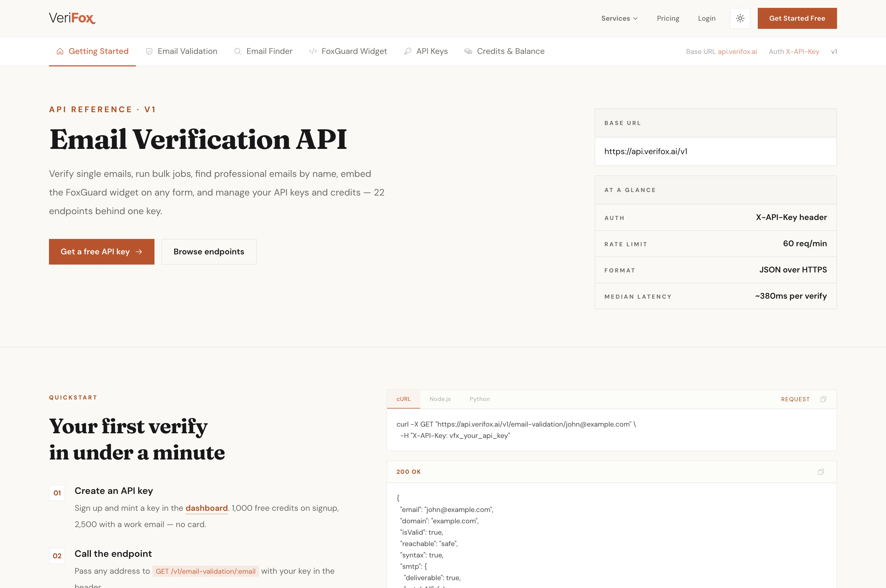The height and width of the screenshot is (588, 886).
Task: Click the magnifier icon beside Email Finder
Action: coord(238,51)
